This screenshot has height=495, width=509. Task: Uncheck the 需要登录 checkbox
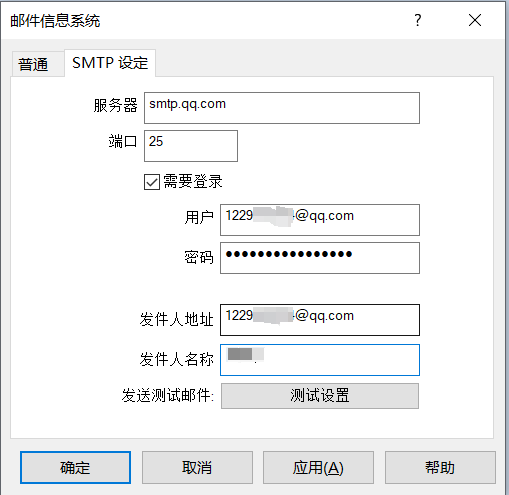click(x=152, y=182)
